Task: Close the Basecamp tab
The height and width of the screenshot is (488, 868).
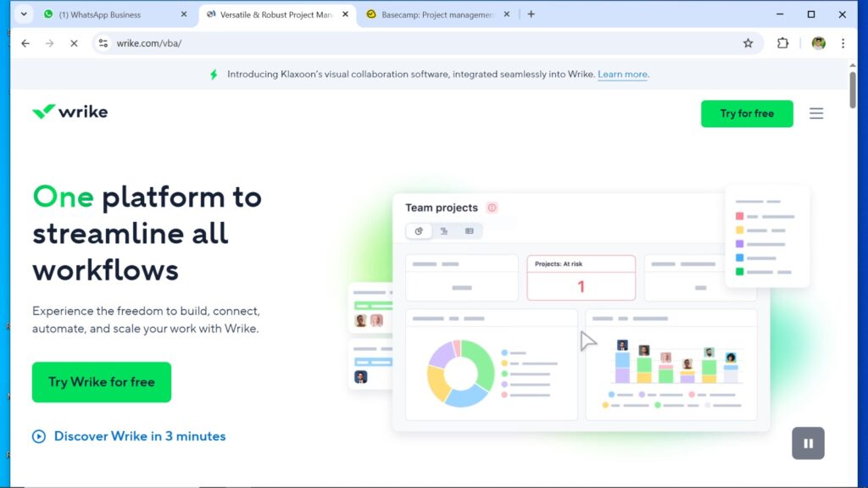Action: (x=507, y=14)
